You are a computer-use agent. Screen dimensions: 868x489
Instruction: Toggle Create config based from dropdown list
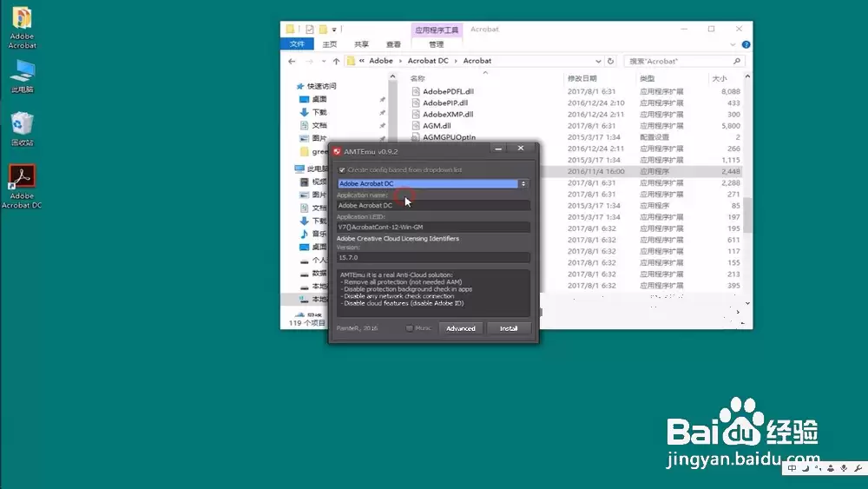[x=342, y=170]
